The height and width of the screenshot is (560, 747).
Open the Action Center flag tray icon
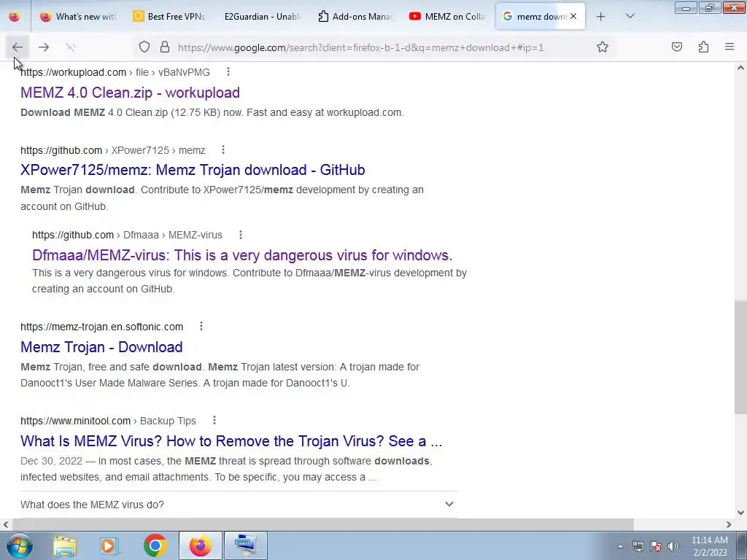(x=656, y=547)
